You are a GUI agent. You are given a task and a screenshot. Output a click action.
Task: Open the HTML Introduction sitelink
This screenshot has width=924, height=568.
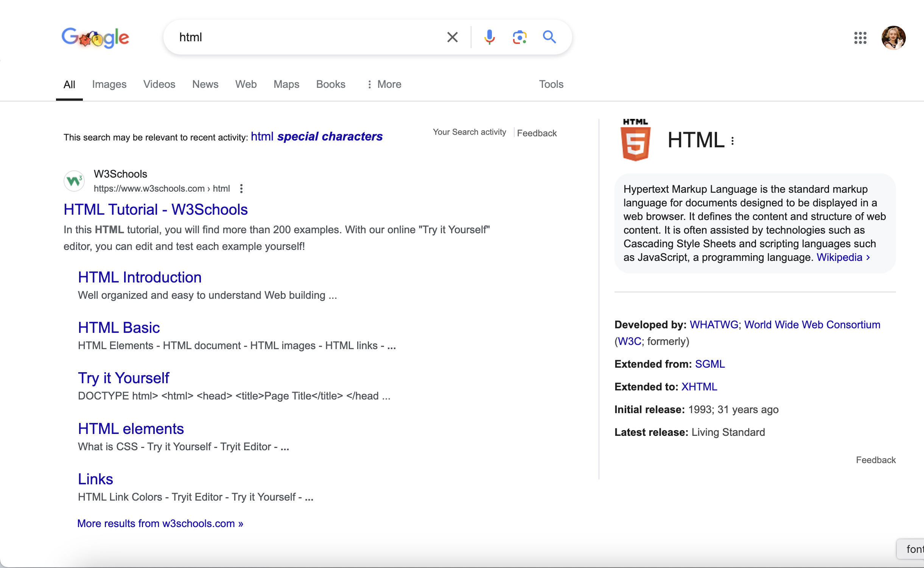coord(140,277)
